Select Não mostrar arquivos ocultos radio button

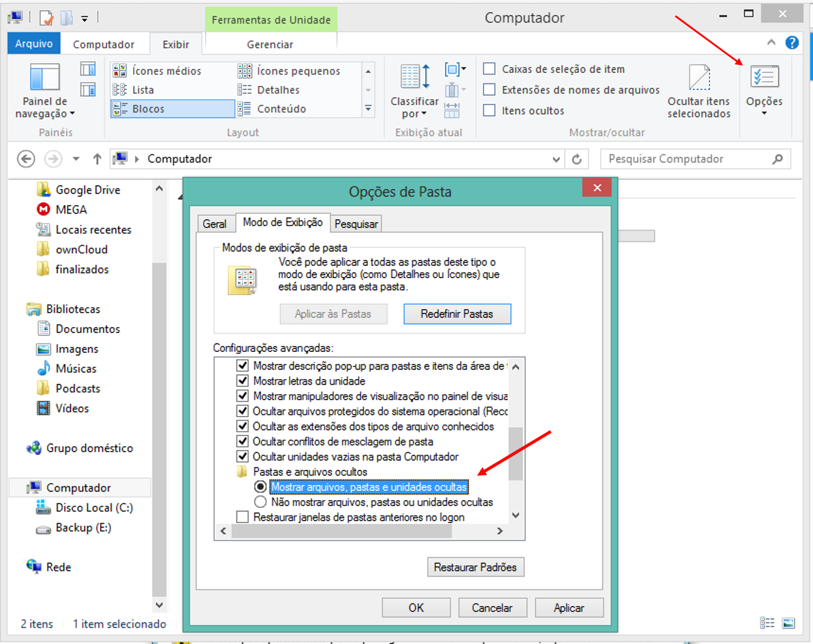pyautogui.click(x=261, y=502)
